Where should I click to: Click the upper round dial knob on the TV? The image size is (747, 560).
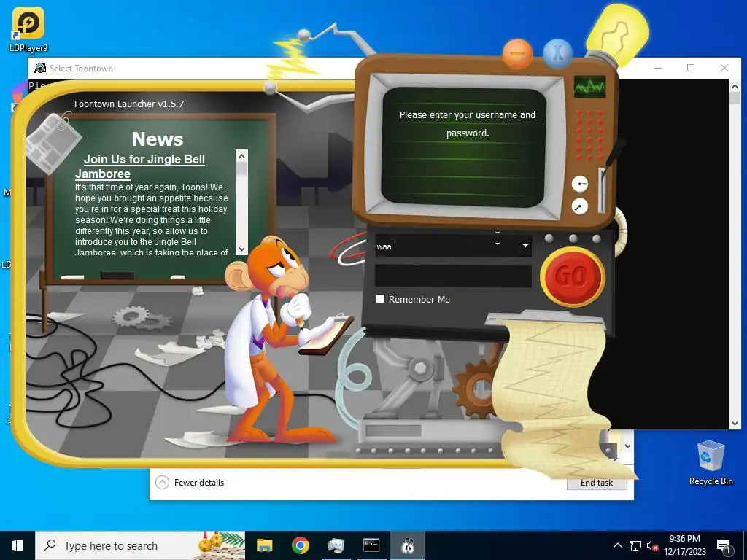580,183
